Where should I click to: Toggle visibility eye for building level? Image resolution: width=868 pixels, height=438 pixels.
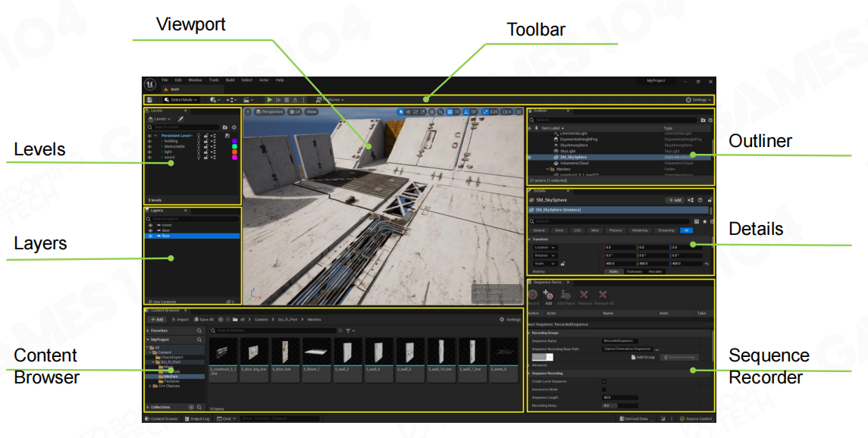pos(149,141)
